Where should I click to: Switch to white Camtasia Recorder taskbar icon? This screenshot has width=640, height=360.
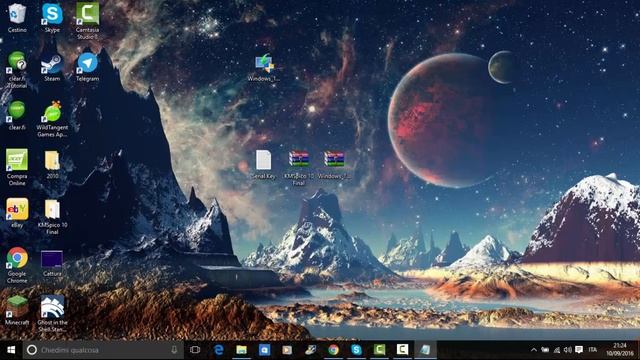click(402, 350)
